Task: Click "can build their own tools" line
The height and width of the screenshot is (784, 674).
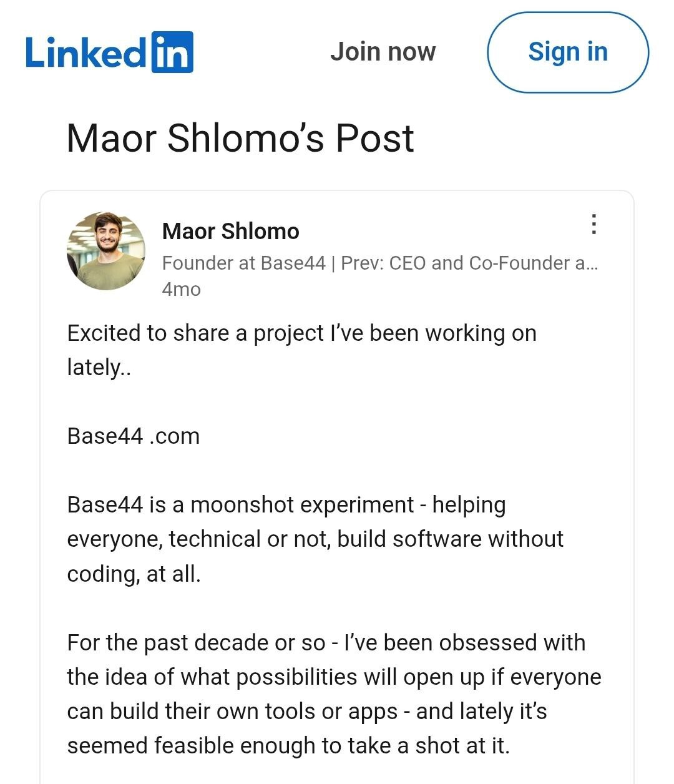Action: click(306, 711)
